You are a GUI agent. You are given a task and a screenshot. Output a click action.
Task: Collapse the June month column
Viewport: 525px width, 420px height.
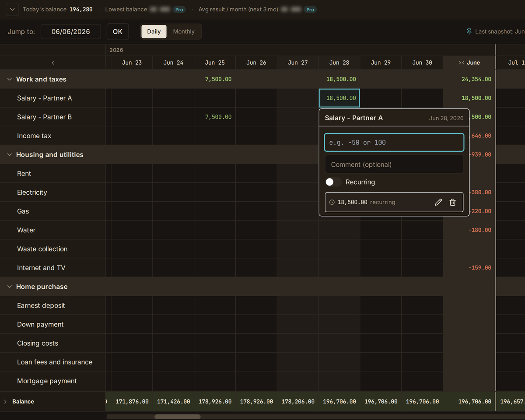461,63
